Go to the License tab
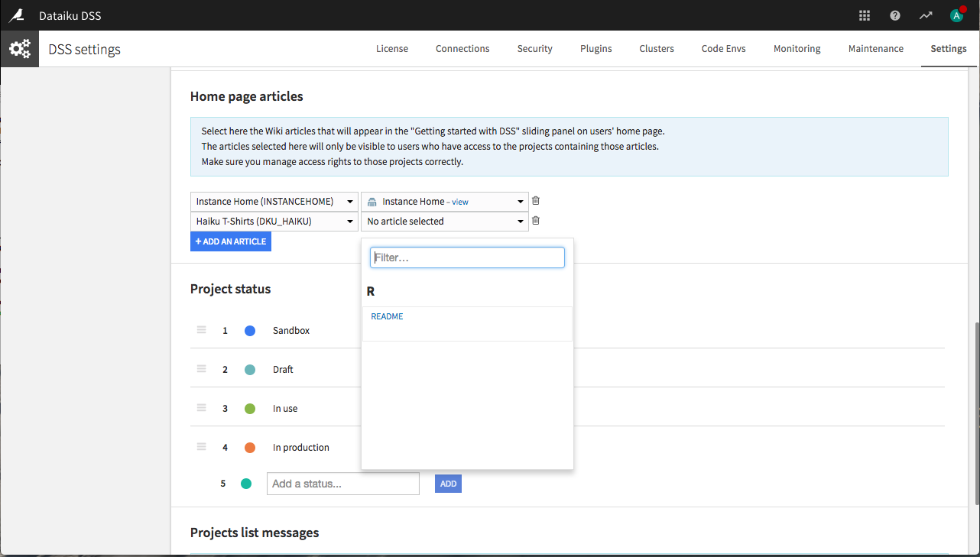The height and width of the screenshot is (557, 980). (x=392, y=48)
